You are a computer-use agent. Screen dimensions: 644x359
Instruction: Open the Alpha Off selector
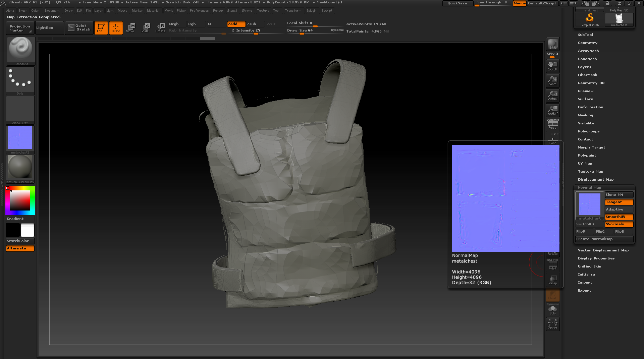[x=20, y=110]
